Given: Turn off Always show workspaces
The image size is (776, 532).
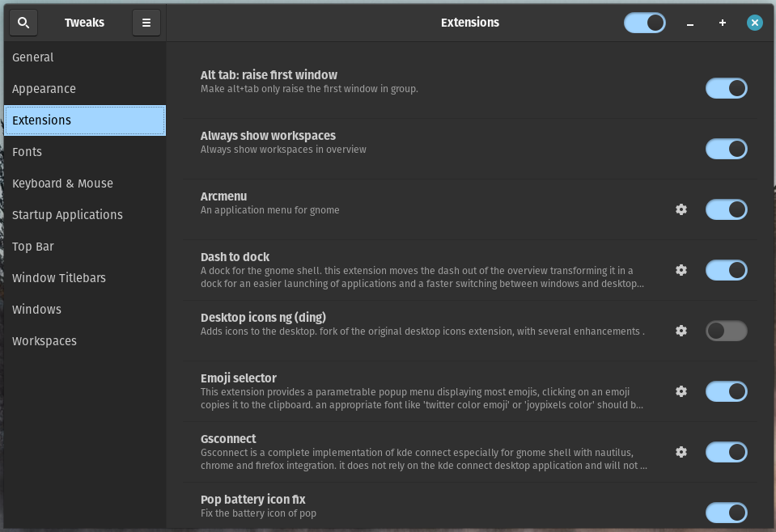Looking at the screenshot, I should click(x=727, y=149).
